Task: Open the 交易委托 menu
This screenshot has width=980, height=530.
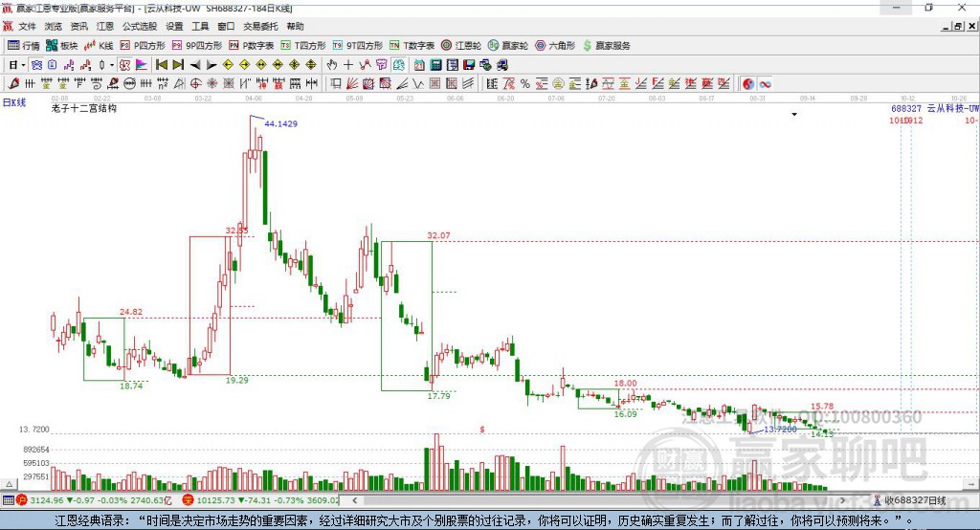Action: point(260,26)
